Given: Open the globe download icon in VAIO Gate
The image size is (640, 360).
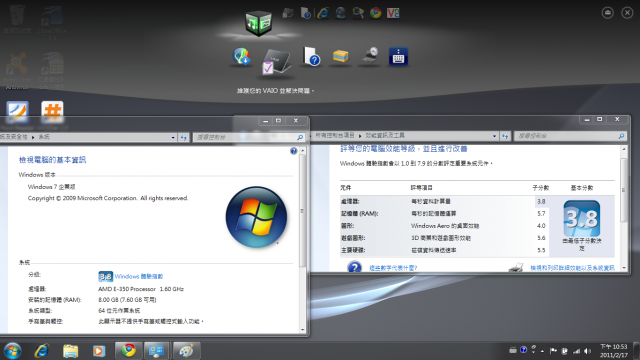Looking at the screenshot, I should [241, 56].
